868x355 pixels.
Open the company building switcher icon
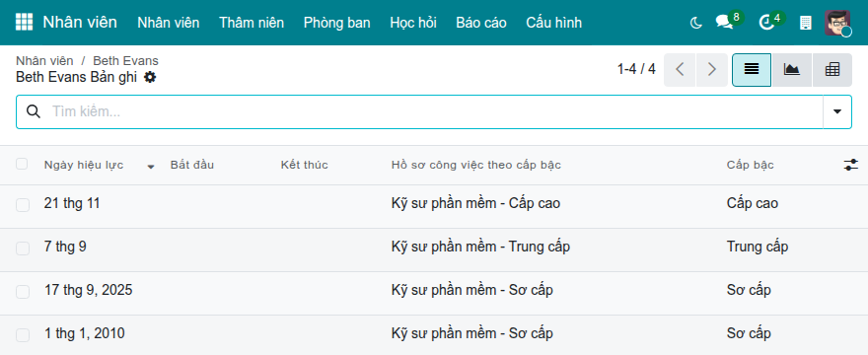[806, 23]
